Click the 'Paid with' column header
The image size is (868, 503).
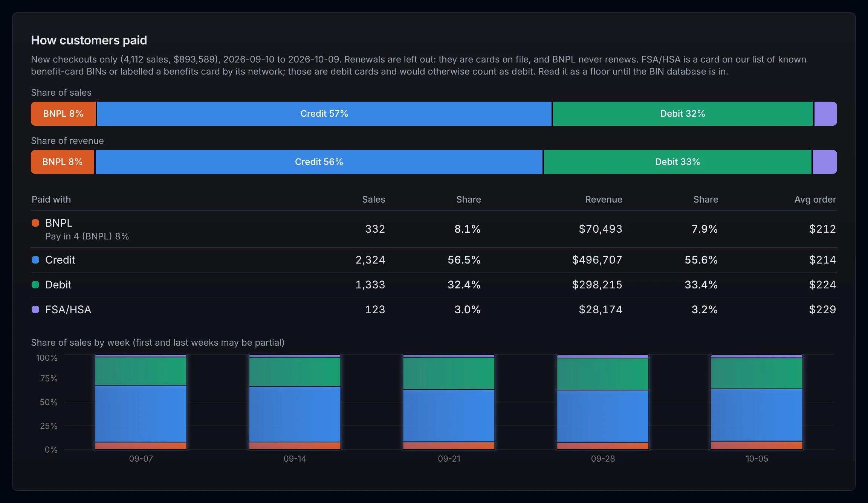click(x=51, y=200)
